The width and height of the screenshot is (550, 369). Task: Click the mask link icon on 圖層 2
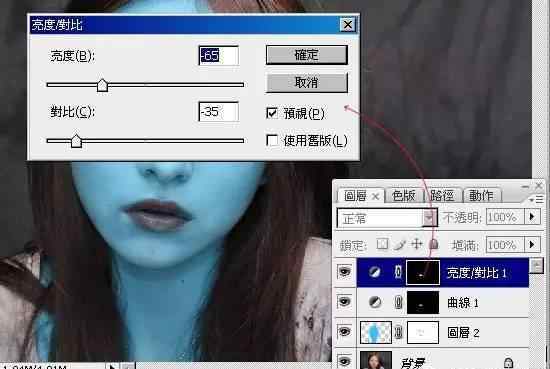pos(398,332)
